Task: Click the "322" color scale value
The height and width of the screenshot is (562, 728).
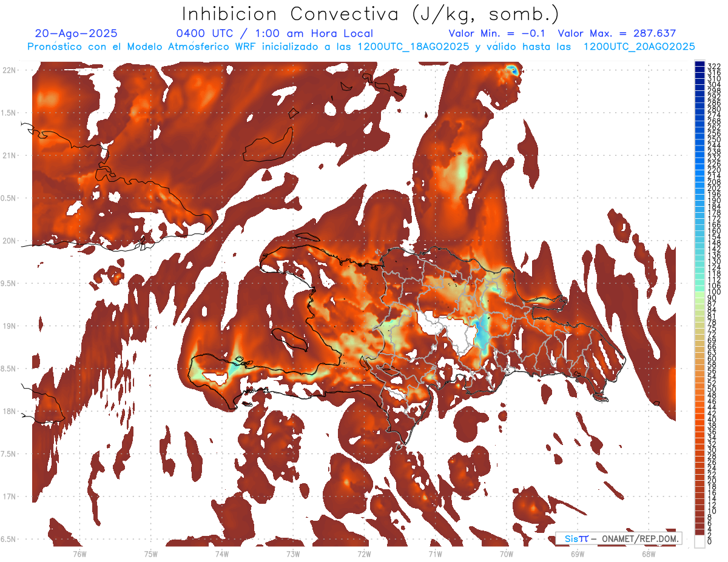Action: click(714, 65)
